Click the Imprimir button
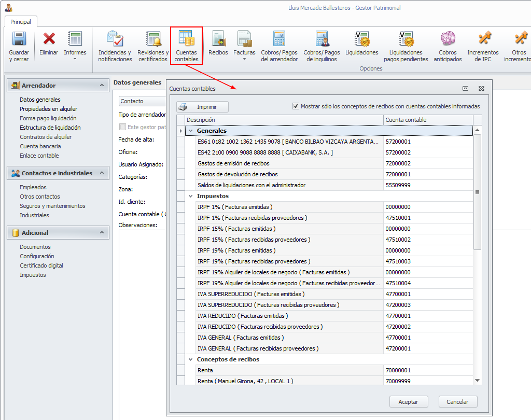Screen dimensions: 531x420 [x=202, y=107]
